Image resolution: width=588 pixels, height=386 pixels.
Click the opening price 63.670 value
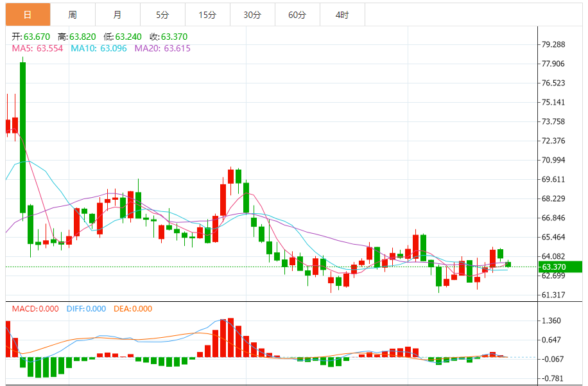(x=37, y=37)
